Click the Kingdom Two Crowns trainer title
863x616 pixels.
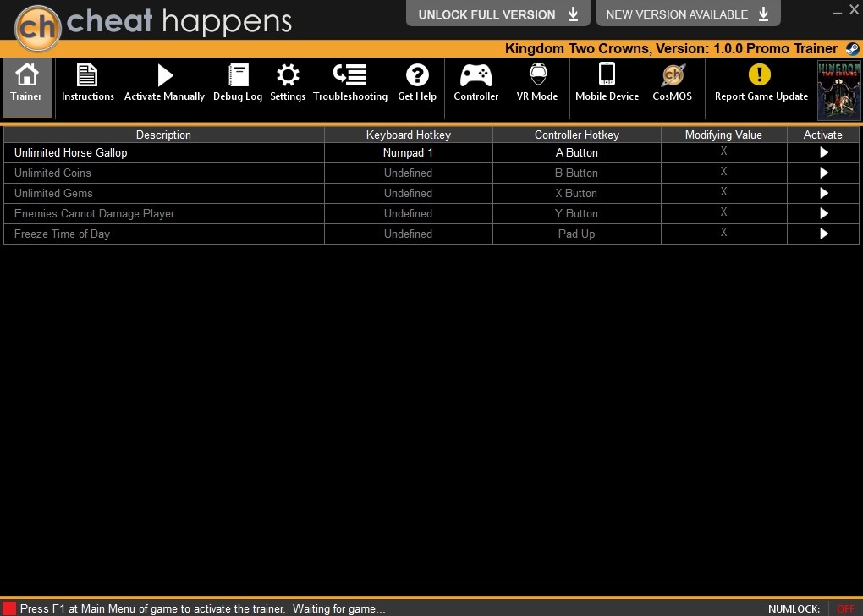pos(672,49)
